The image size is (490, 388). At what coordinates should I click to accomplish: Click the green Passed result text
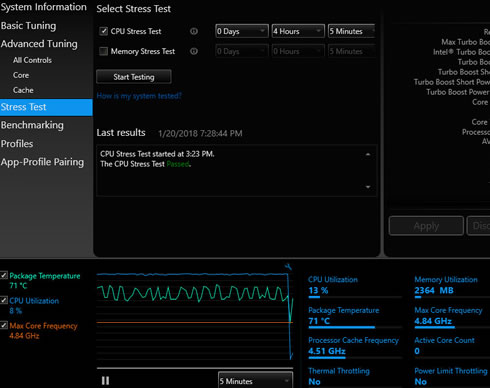178,164
